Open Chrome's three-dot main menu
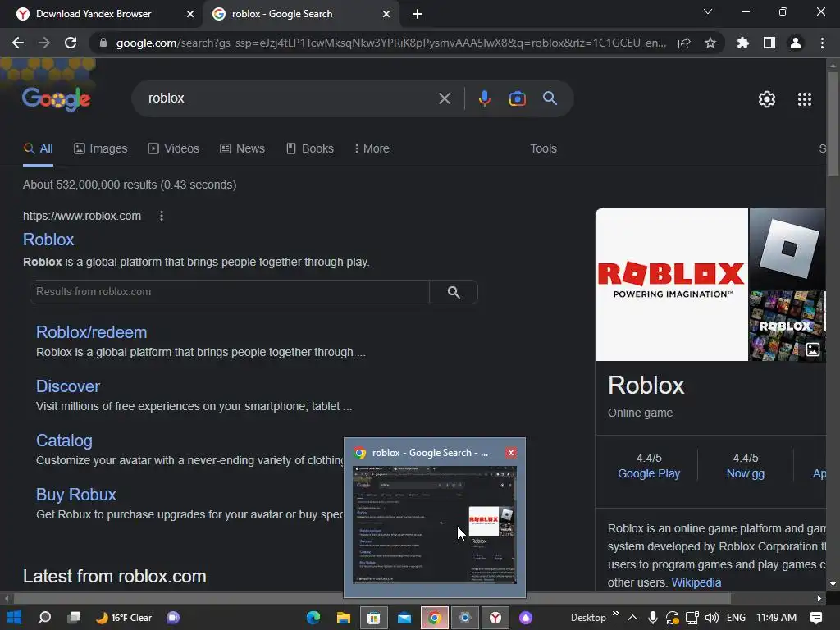The width and height of the screenshot is (840, 630). pos(822,43)
